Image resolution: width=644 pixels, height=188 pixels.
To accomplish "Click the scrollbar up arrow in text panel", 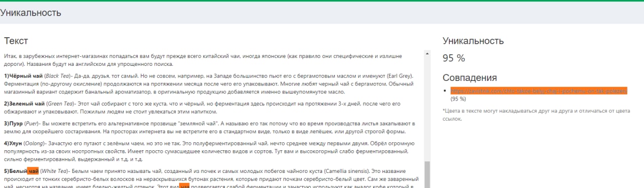I will click(428, 53).
